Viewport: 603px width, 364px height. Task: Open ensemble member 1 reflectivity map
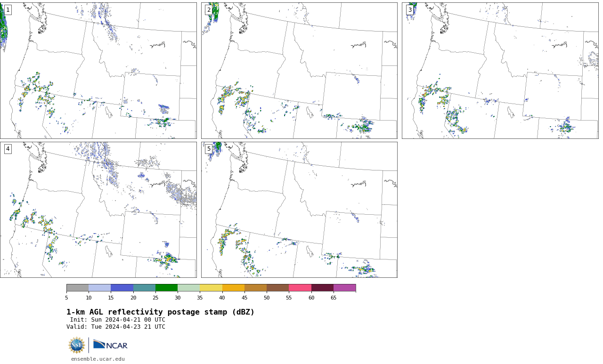pos(98,71)
